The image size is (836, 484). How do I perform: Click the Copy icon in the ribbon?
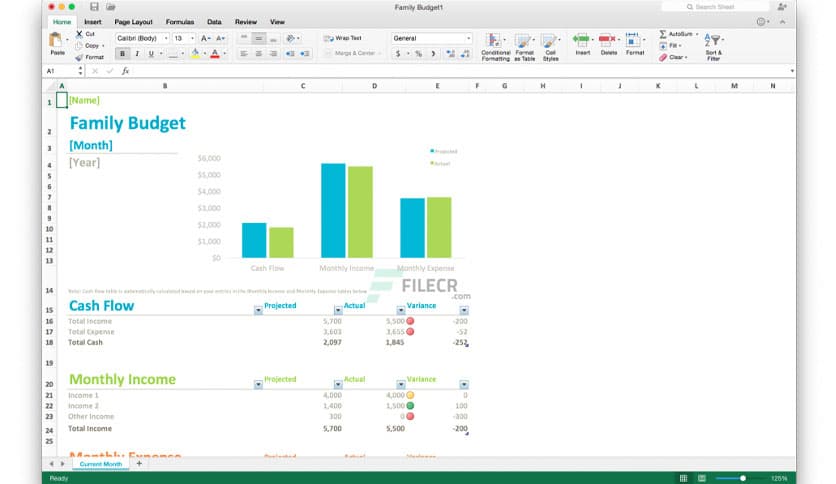(79, 45)
